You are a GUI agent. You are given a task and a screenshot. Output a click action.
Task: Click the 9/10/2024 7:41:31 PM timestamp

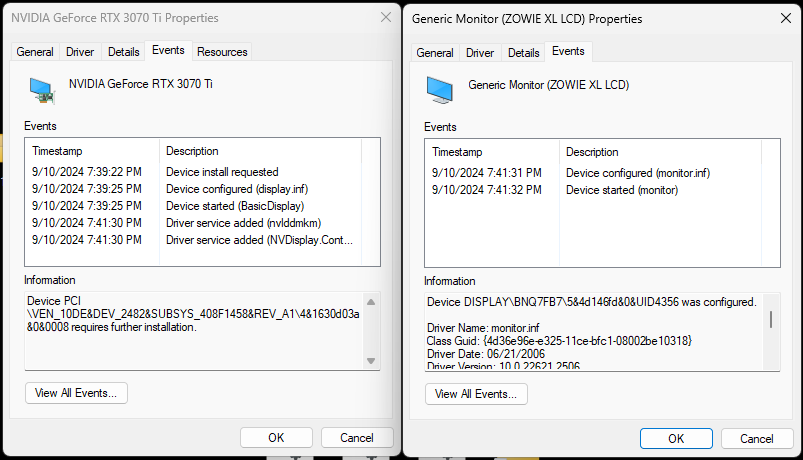[x=487, y=173]
